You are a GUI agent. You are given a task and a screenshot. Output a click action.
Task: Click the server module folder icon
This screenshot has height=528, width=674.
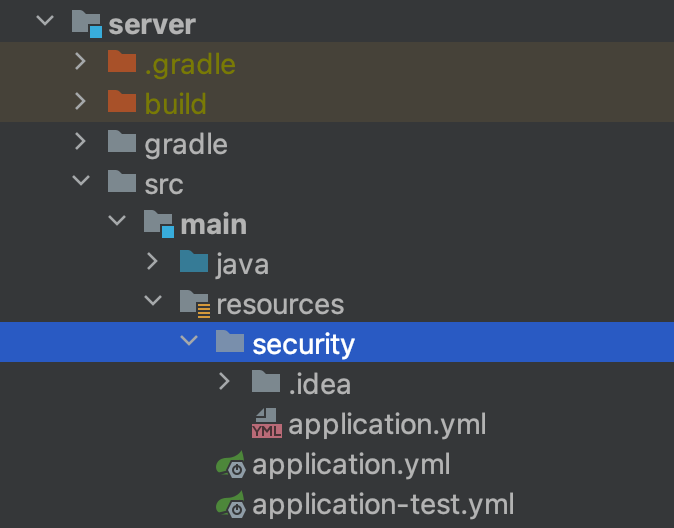point(87,24)
